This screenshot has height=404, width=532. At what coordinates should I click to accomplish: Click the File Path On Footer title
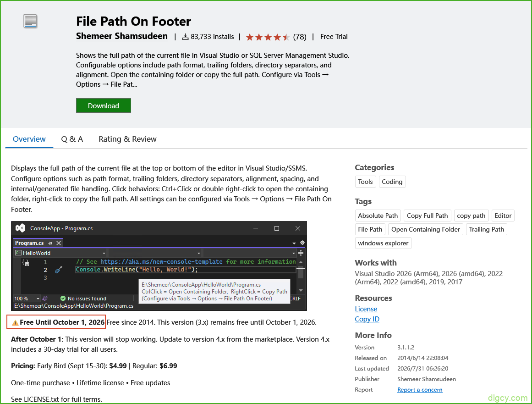pos(133,22)
